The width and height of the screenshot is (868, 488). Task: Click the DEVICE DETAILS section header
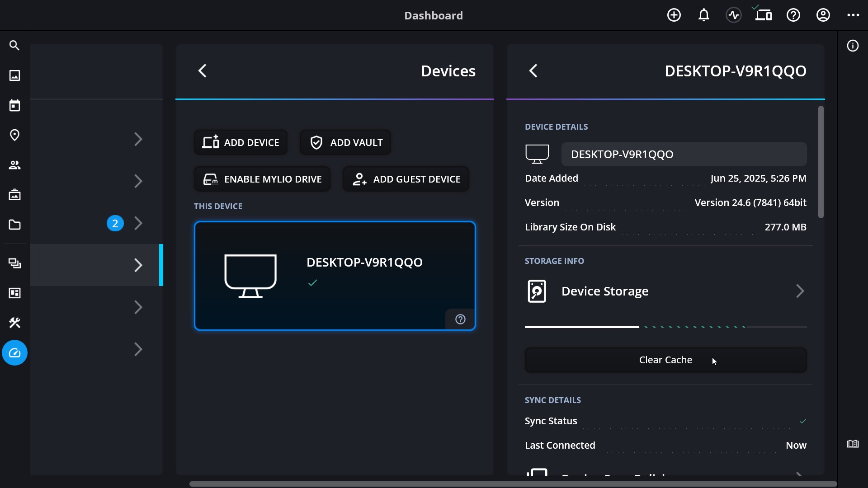tap(556, 127)
